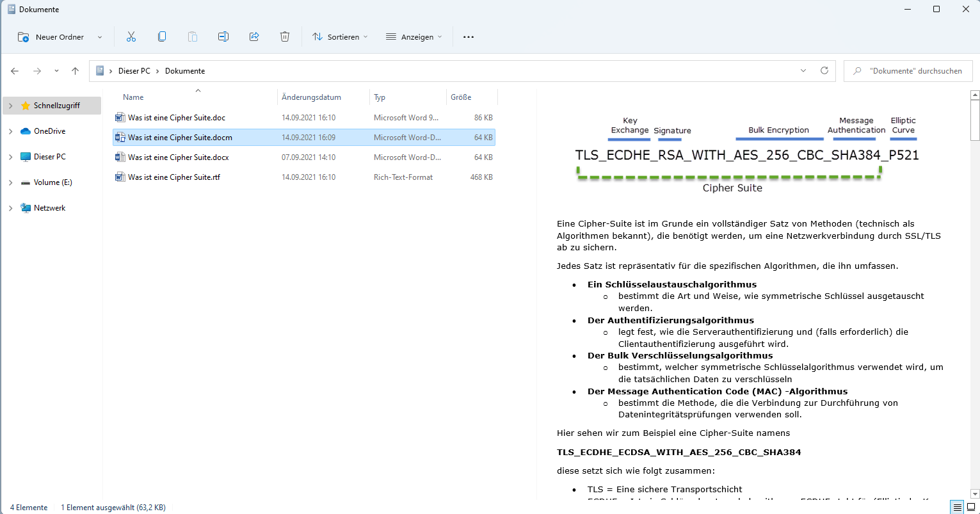Screen dimensions: 980x514
Task: Open the address bar history dropdown
Action: 803,71
